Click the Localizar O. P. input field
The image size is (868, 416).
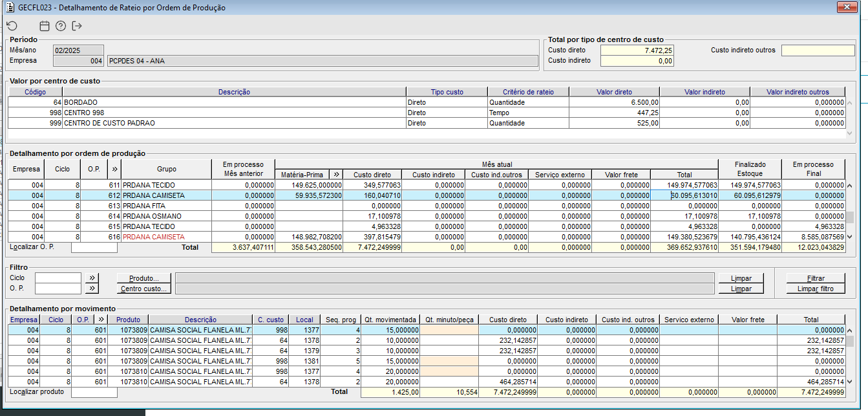point(94,247)
